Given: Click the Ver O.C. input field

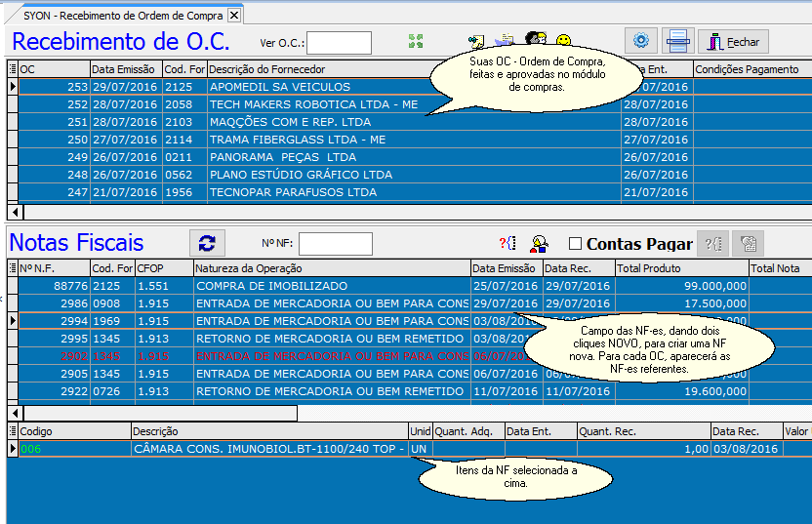Looking at the screenshot, I should point(339,43).
